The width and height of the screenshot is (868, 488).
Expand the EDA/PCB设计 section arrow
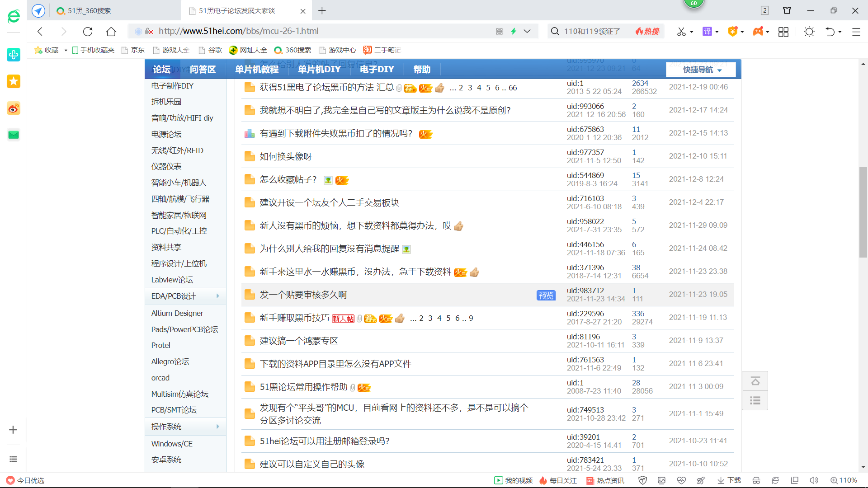pyautogui.click(x=218, y=296)
